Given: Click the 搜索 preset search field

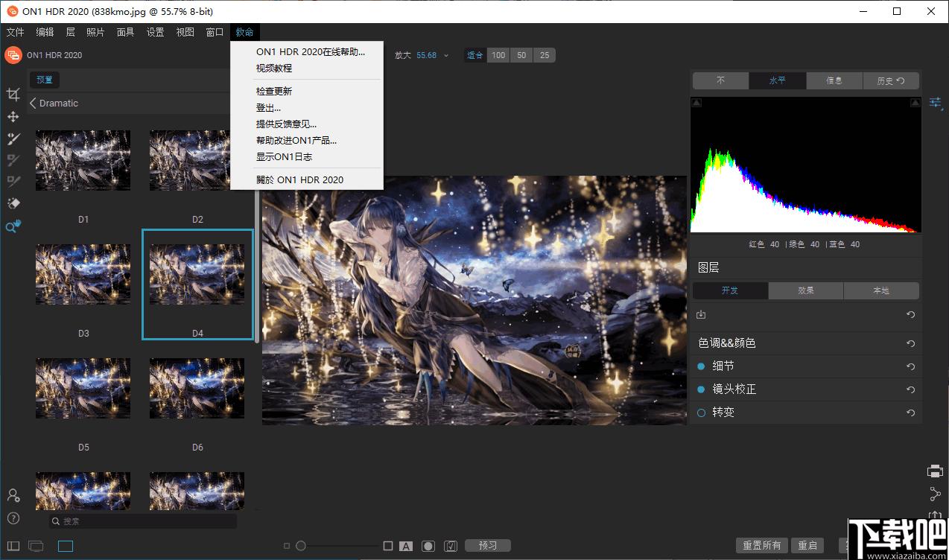Looking at the screenshot, I should [x=143, y=521].
